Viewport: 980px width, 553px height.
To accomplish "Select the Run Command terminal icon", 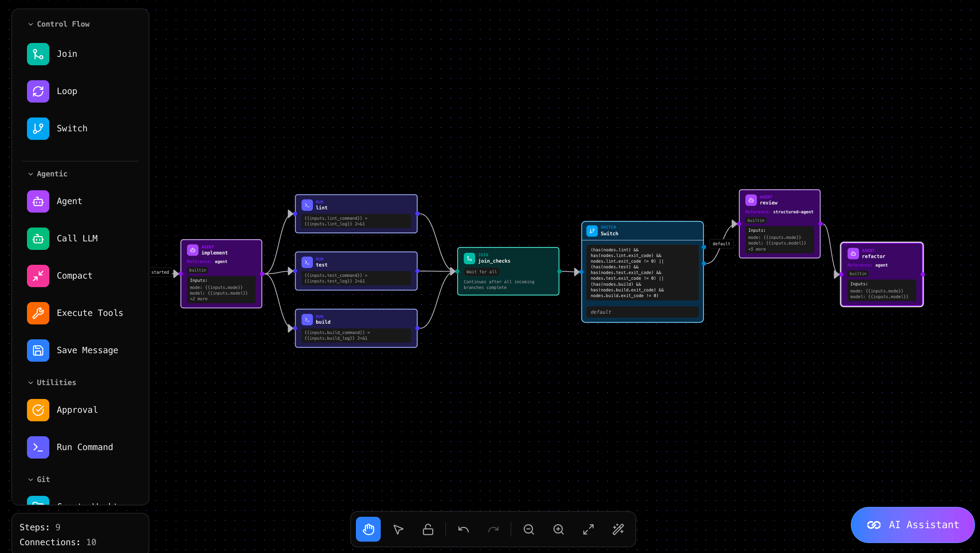I will 38,448.
